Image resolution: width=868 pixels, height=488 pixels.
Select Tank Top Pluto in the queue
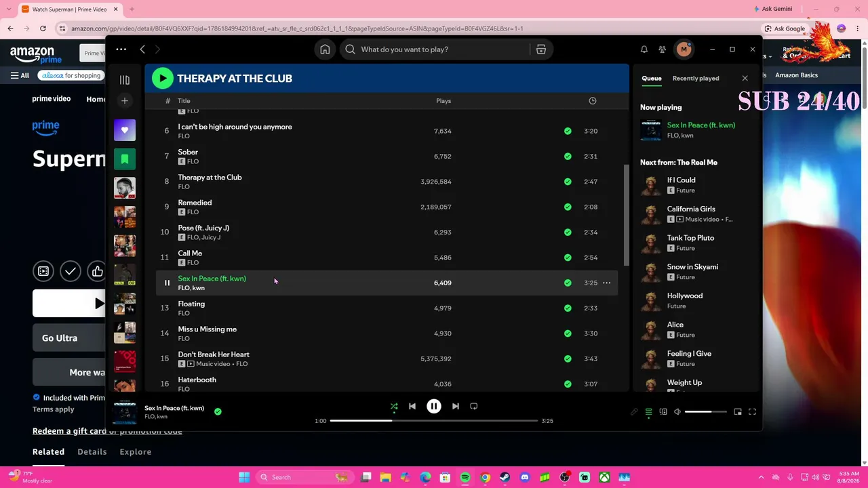(695, 243)
